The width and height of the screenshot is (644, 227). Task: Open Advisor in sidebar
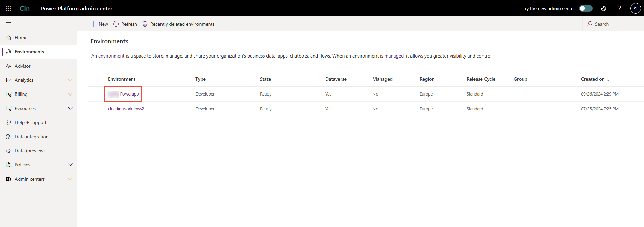click(38, 66)
